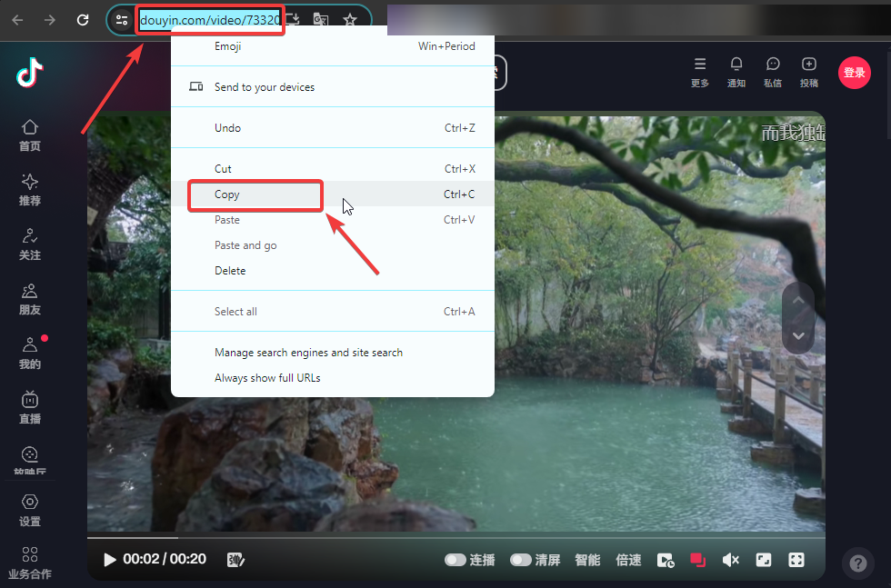Click the Douyin logo
Viewport: 891px width, 588px height.
coord(29,73)
